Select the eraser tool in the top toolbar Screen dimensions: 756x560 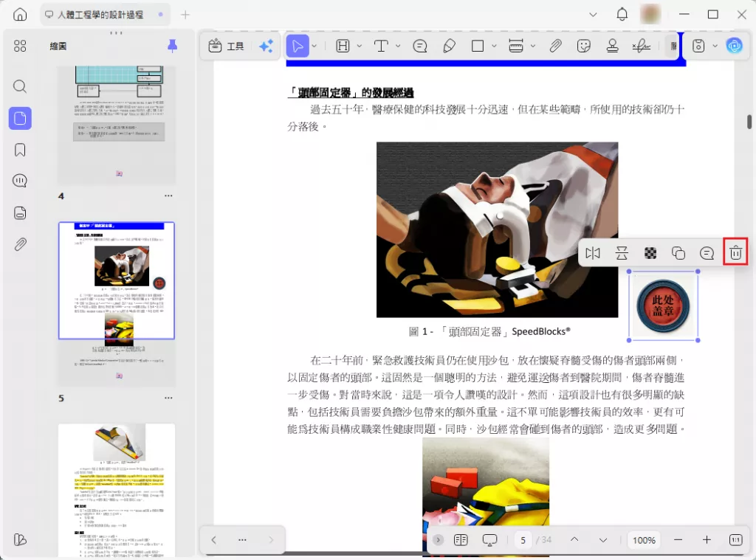coord(449,46)
